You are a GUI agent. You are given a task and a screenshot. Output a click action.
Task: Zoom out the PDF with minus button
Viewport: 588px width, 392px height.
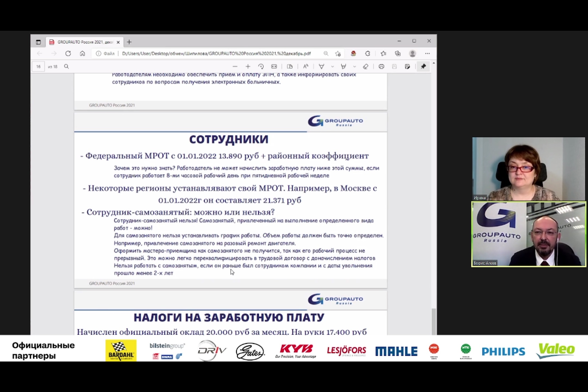click(235, 66)
